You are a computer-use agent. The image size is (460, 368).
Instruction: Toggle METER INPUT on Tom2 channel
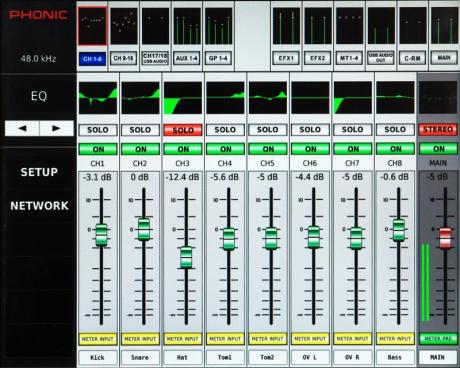tap(268, 339)
